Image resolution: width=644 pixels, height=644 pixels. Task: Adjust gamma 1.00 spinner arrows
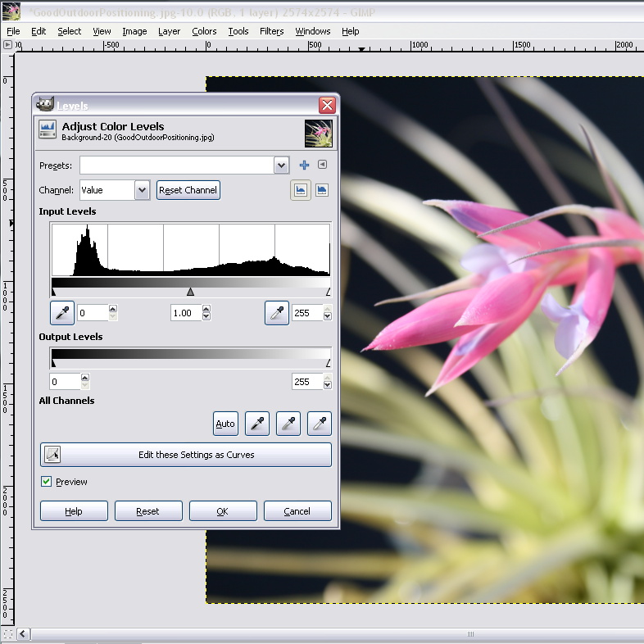click(x=206, y=312)
